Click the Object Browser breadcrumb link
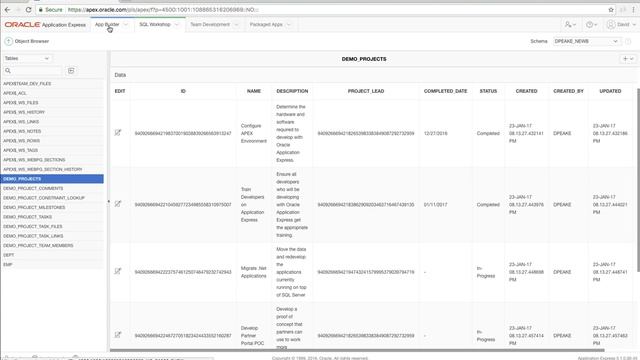The height and width of the screenshot is (360, 640). 32,41
